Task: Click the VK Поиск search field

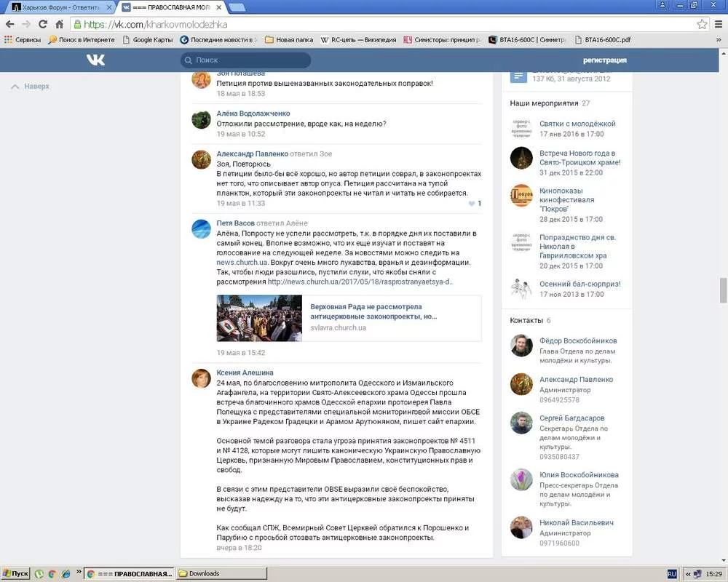Action: (x=245, y=60)
